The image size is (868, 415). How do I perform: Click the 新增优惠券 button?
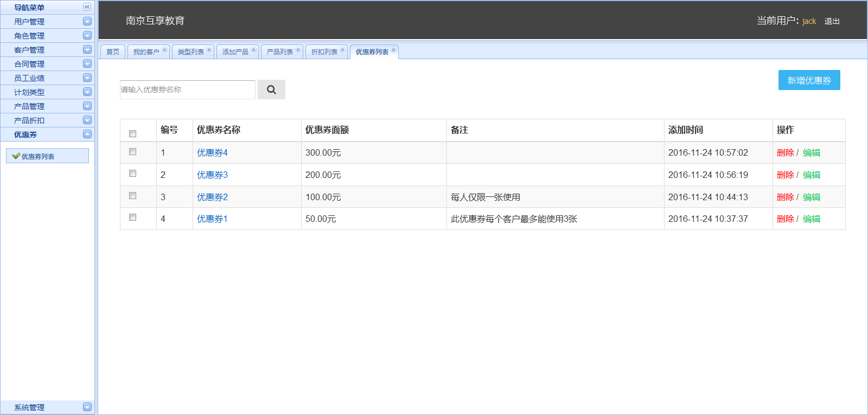pos(809,80)
